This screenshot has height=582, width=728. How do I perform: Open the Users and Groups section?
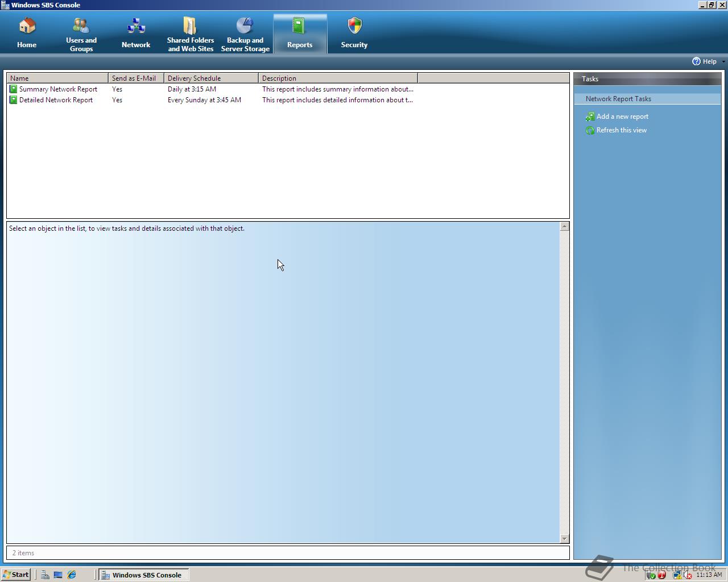[81, 34]
